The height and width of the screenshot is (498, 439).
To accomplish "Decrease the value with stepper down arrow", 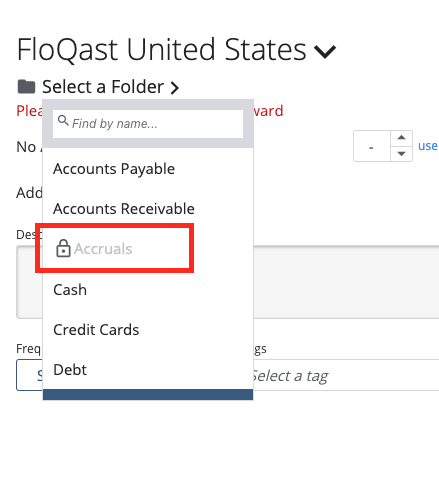I will (401, 154).
